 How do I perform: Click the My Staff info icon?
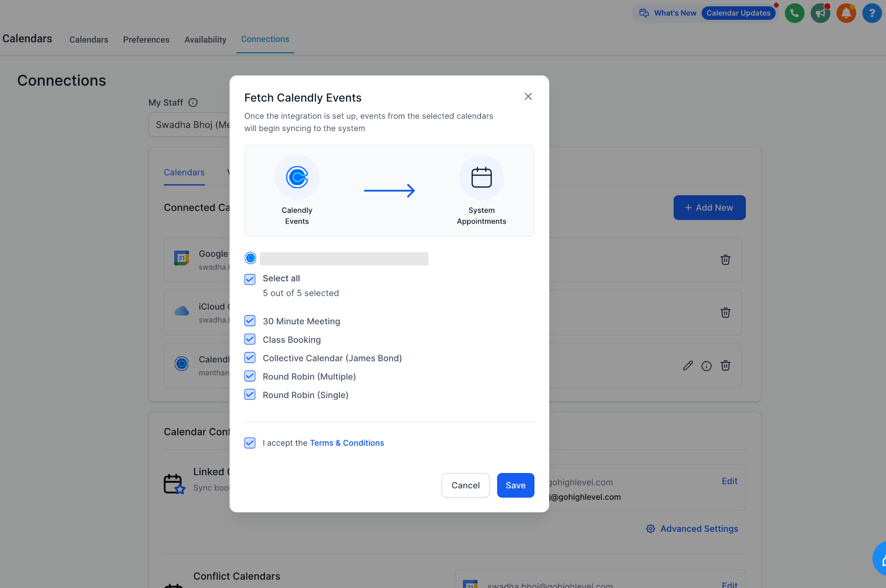tap(193, 103)
